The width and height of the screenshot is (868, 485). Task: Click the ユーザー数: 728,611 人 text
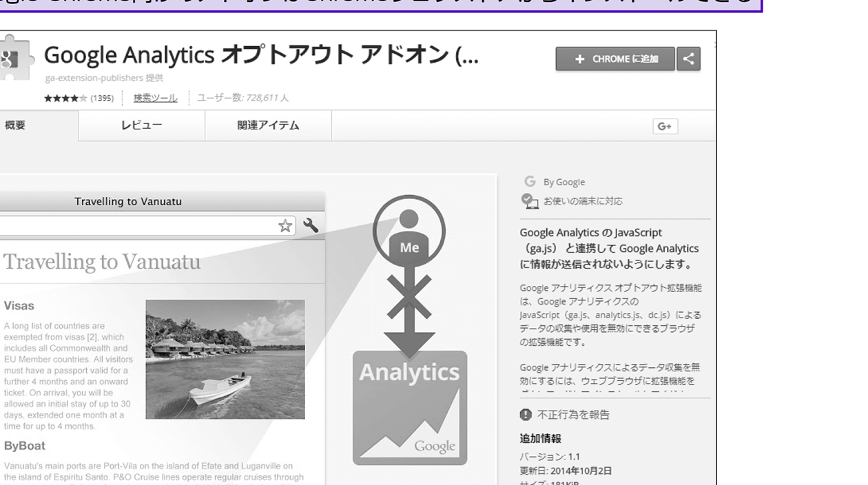(x=242, y=98)
